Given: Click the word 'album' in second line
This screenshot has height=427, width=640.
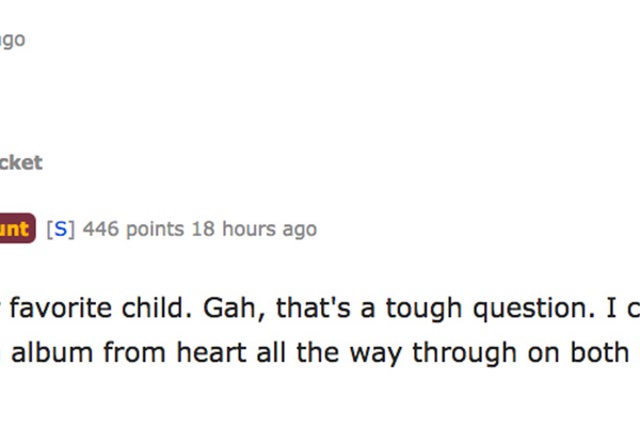Looking at the screenshot, I should pos(52,352).
